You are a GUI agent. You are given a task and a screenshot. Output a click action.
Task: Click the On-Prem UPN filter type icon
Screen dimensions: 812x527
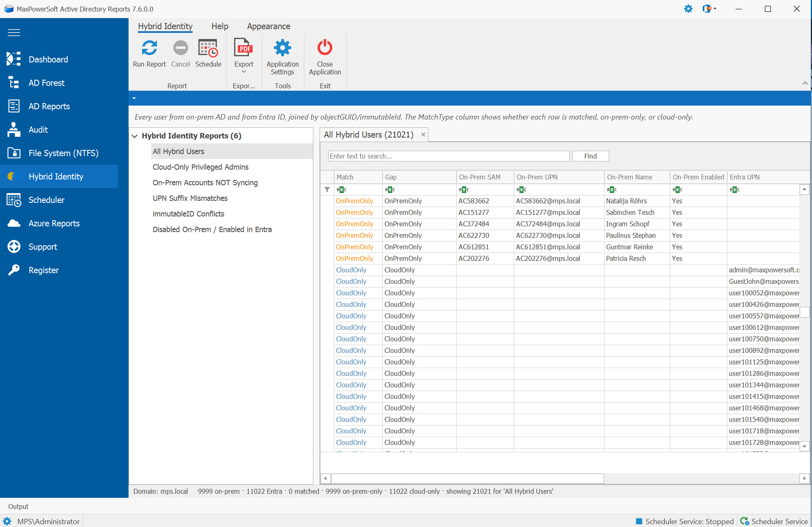(x=522, y=190)
